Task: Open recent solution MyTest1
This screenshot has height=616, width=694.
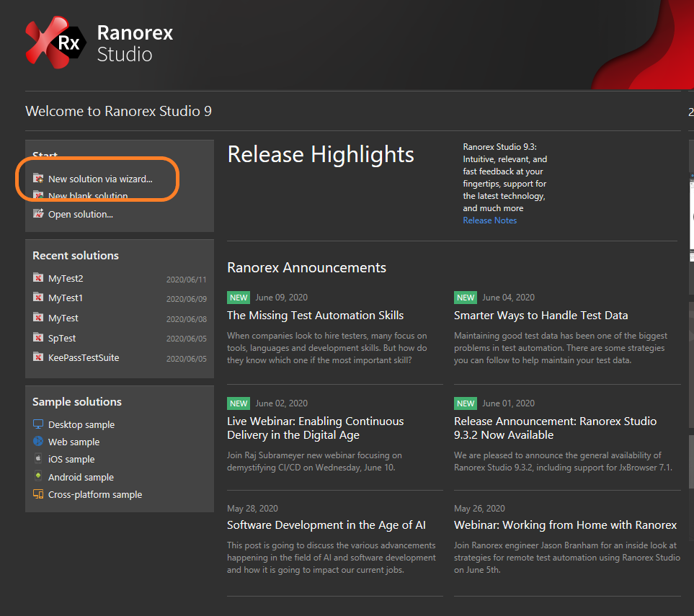Action: tap(66, 298)
